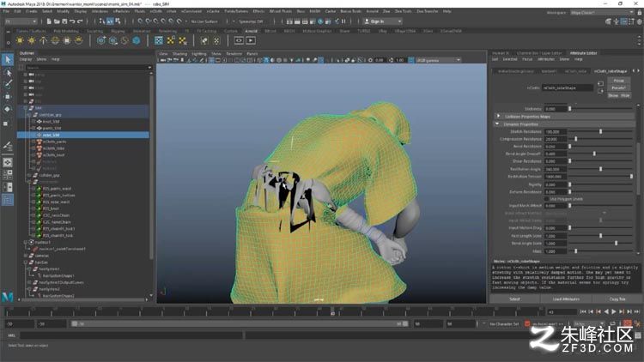Toggle snap to grids magnet icon
Screen dimensions: 644x362
click(x=141, y=21)
